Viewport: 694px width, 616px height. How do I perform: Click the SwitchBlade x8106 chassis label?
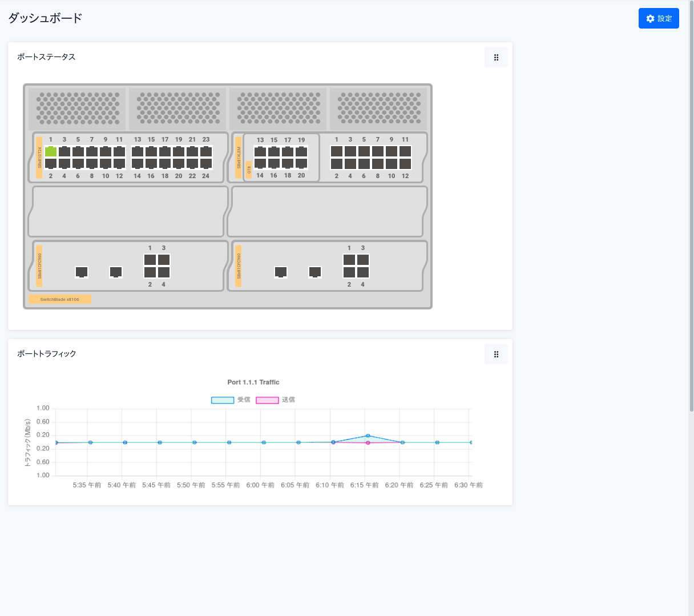click(x=60, y=299)
